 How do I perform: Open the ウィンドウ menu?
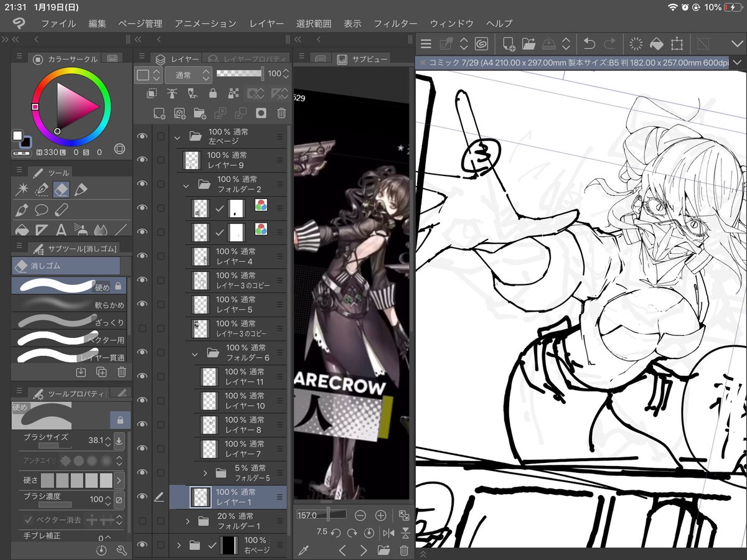[452, 23]
